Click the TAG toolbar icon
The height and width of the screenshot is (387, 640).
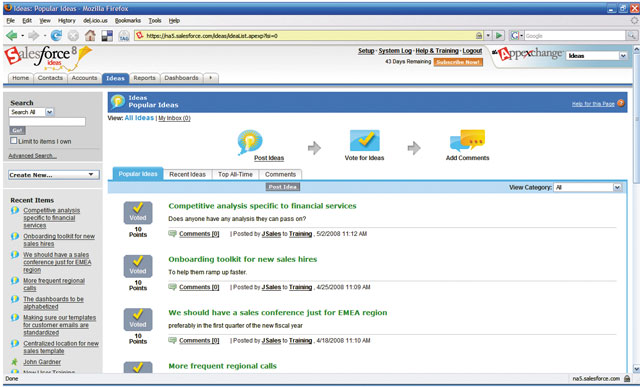124,36
